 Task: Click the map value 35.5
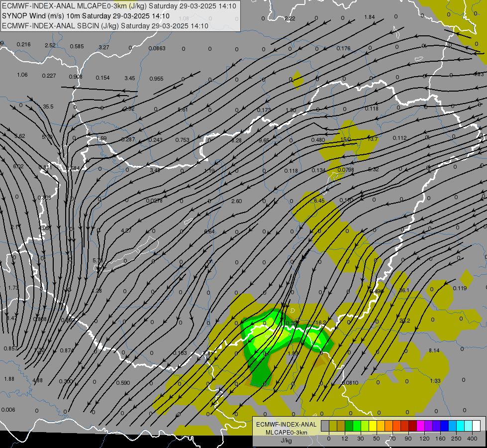[48, 107]
